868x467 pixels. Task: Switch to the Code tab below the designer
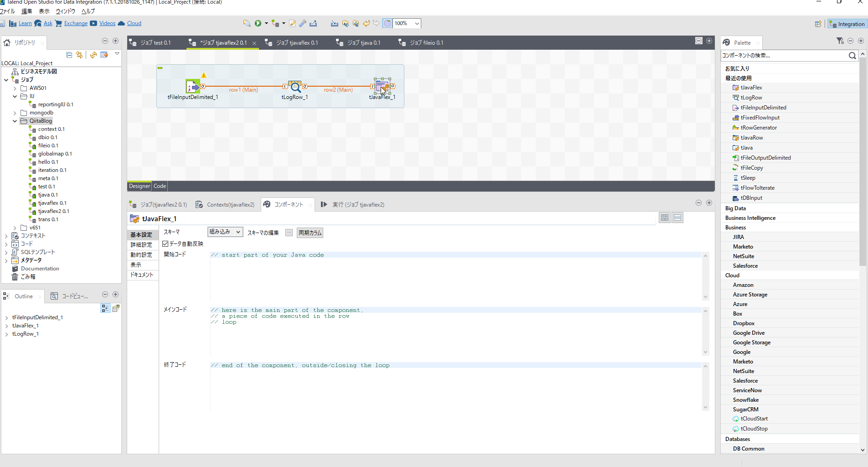click(159, 186)
